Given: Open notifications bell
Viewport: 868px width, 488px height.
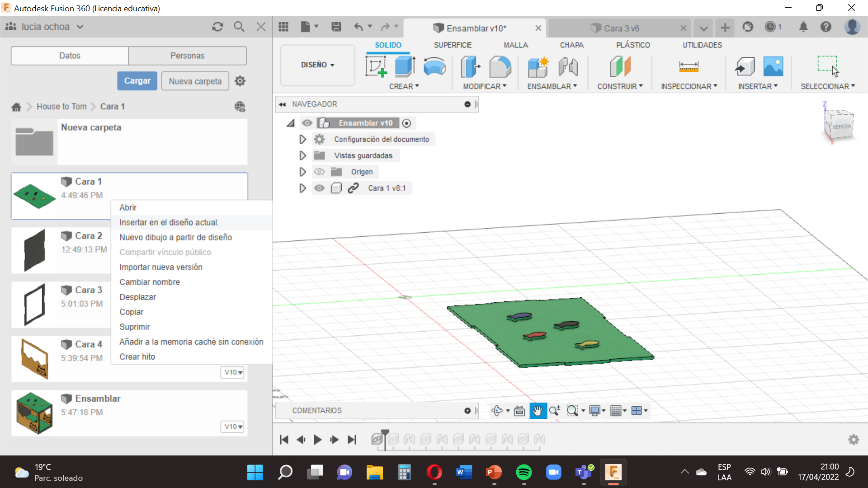Looking at the screenshot, I should pyautogui.click(x=803, y=27).
